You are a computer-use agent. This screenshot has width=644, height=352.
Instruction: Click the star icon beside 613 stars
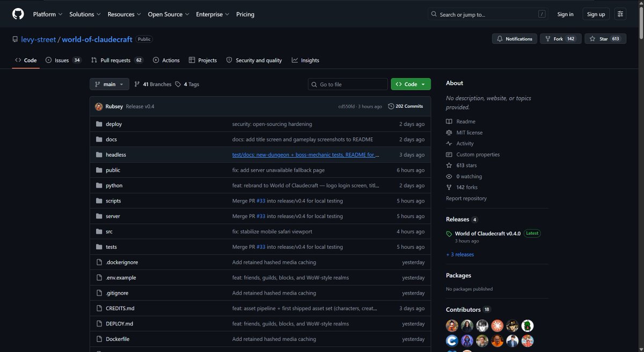[449, 165]
